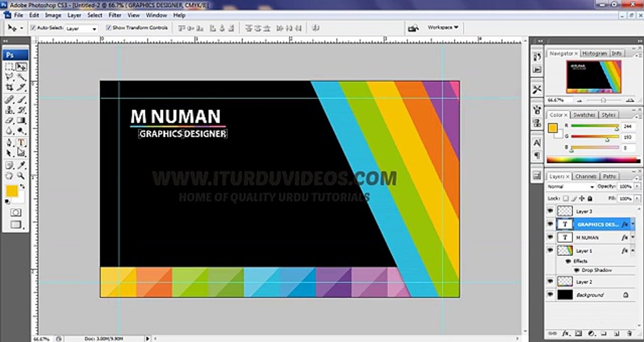The height and width of the screenshot is (342, 644).
Task: Open the Normal blend mode dropdown
Action: [x=571, y=187]
